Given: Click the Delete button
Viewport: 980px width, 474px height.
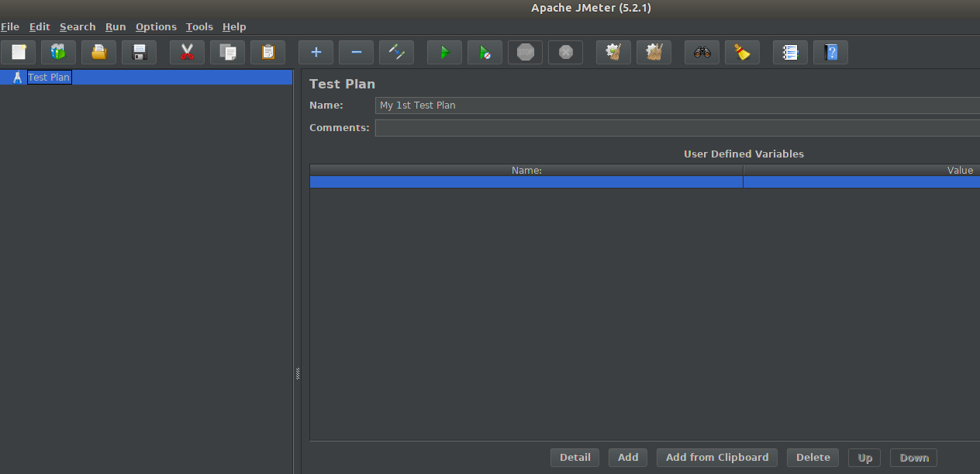Looking at the screenshot, I should [813, 458].
